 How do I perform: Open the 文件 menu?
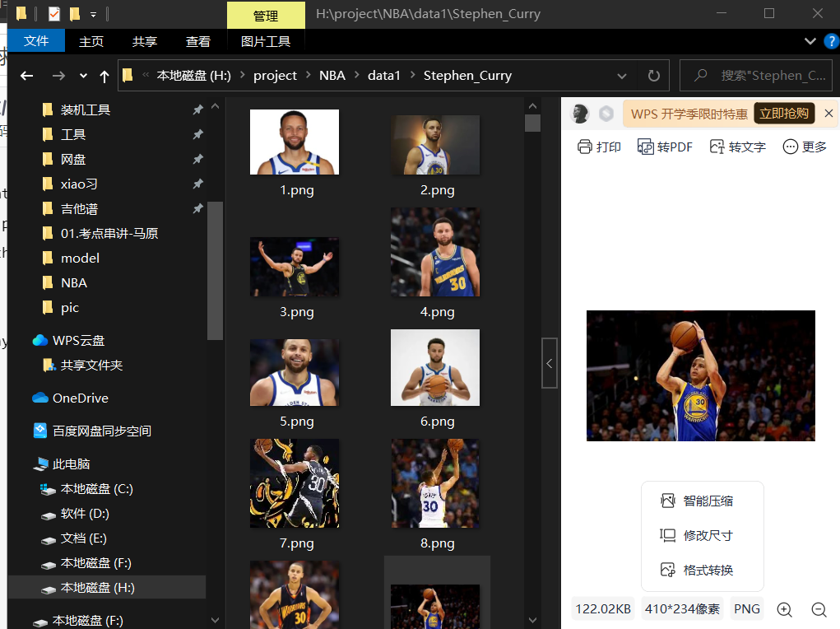point(36,41)
